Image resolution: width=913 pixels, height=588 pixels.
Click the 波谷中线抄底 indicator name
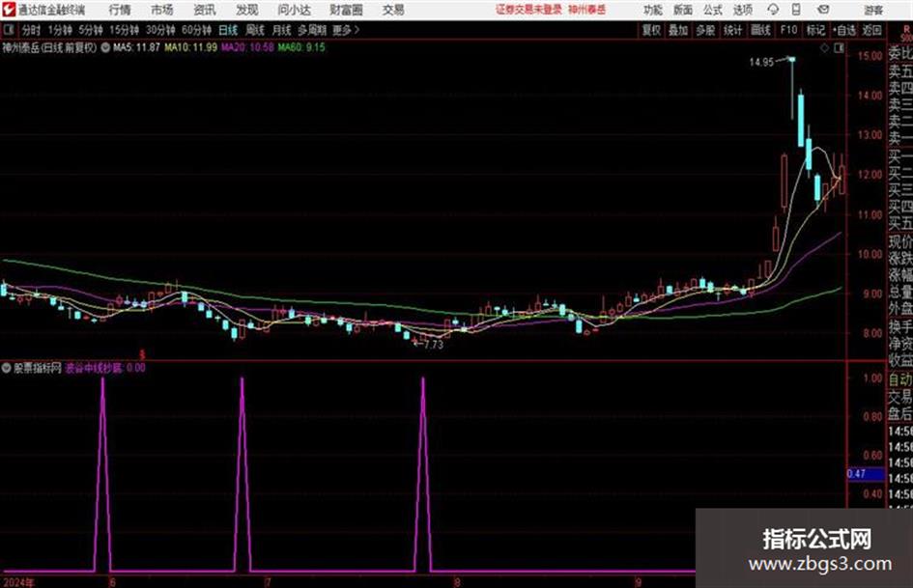click(x=94, y=368)
